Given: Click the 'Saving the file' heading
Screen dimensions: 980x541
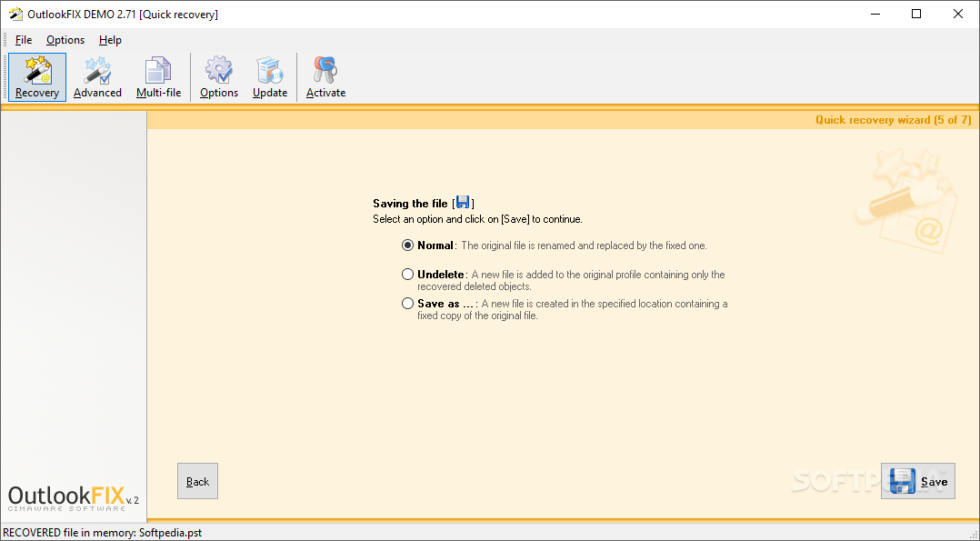Looking at the screenshot, I should pos(410,204).
